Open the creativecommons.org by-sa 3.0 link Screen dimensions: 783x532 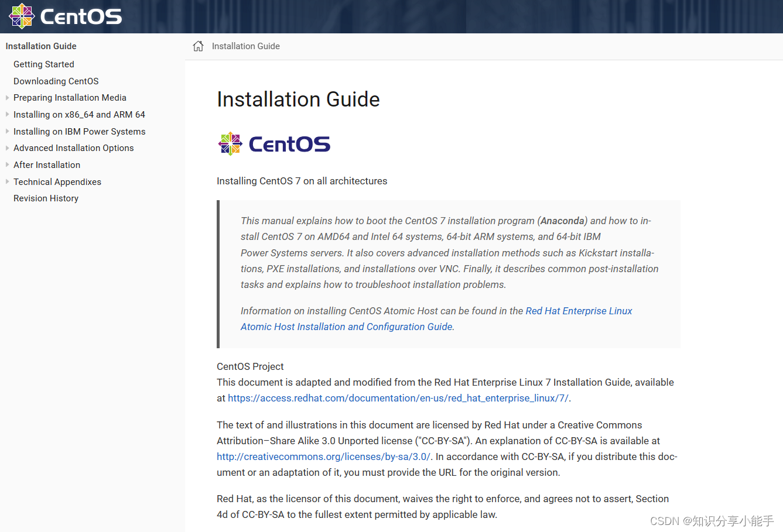(x=323, y=457)
